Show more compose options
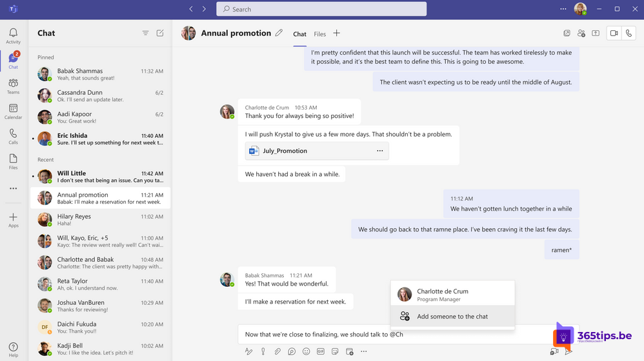The image size is (644, 361). 364,351
